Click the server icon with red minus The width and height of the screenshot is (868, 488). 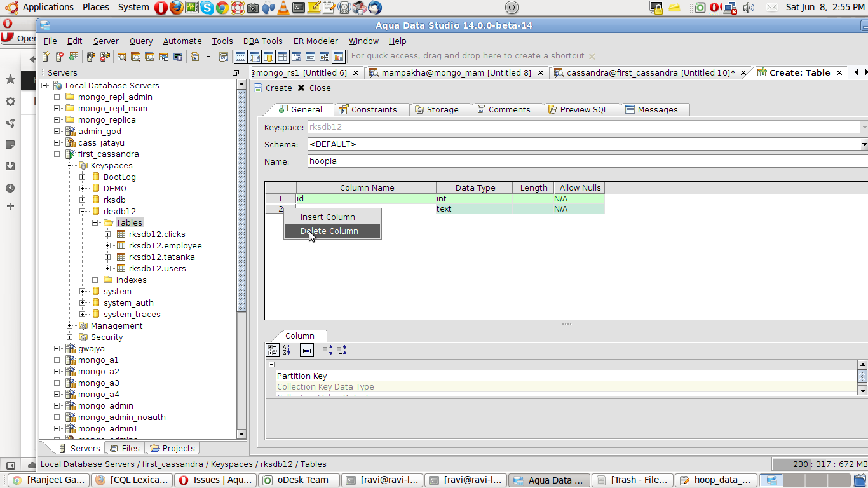click(60, 57)
